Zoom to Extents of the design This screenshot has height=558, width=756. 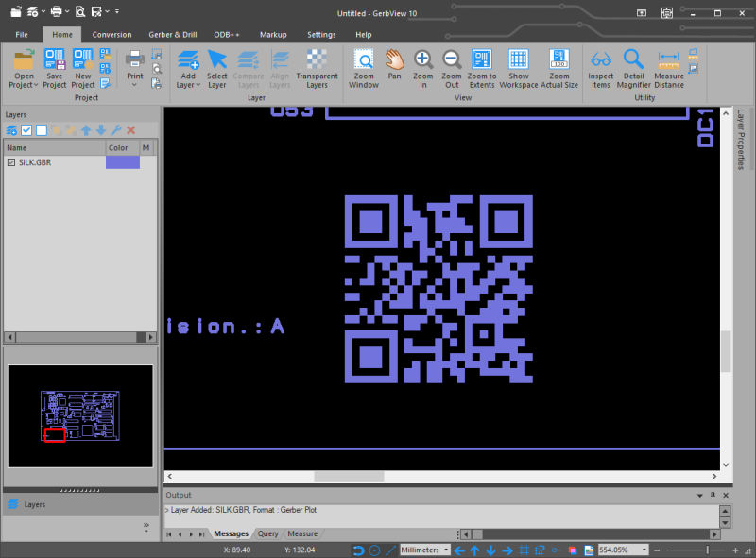(x=482, y=69)
